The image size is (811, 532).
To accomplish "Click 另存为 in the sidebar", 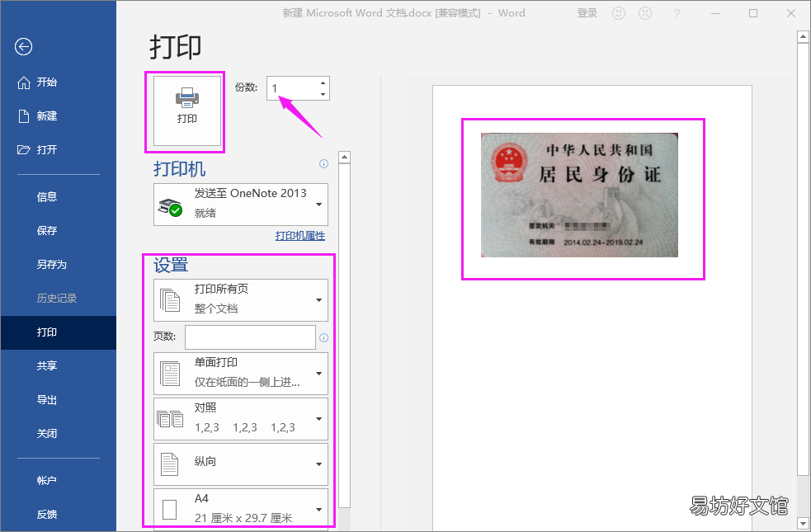I will click(58, 264).
